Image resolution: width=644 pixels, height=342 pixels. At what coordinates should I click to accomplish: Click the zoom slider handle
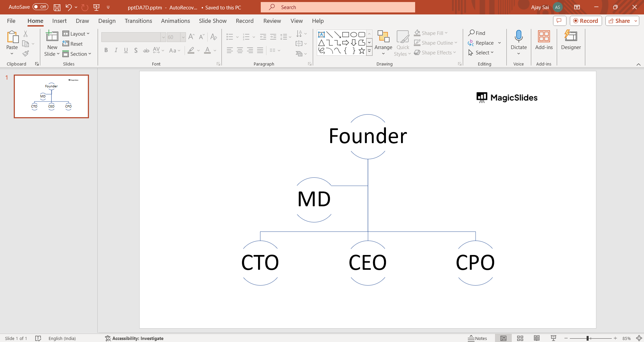[588, 338]
